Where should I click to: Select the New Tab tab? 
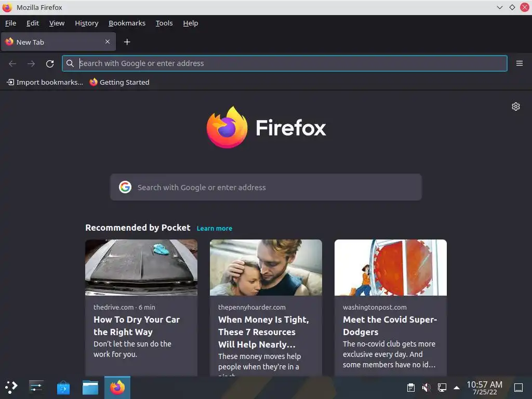(58, 42)
